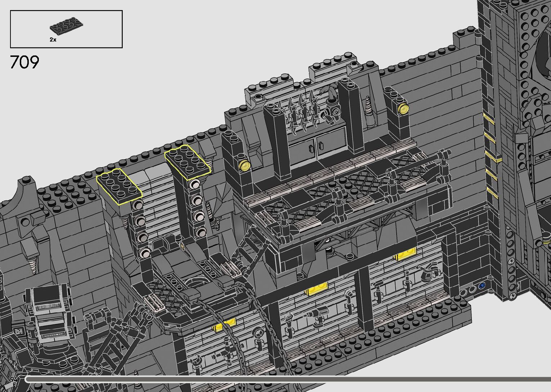This screenshot has height=392, width=551.
Task: Select step number 709
Action: pyautogui.click(x=24, y=62)
